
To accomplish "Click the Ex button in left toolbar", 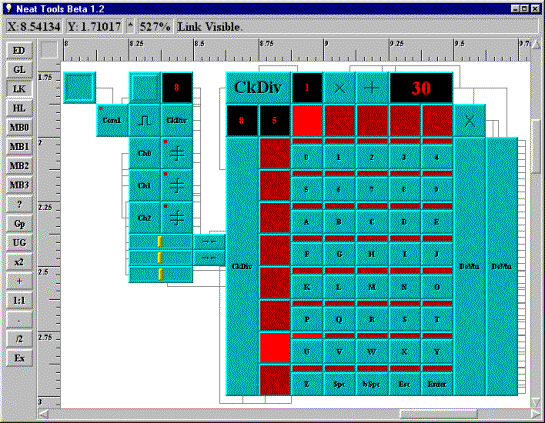I will click(19, 358).
